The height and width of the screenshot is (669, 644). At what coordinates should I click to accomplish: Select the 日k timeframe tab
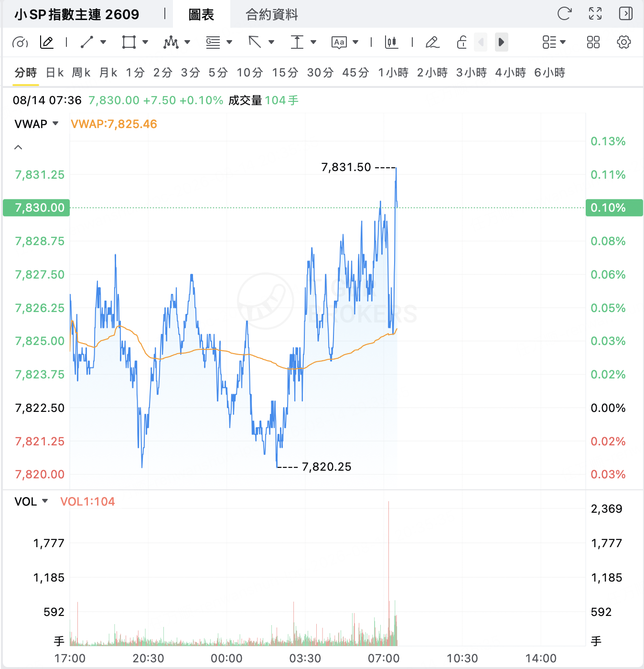(55, 73)
